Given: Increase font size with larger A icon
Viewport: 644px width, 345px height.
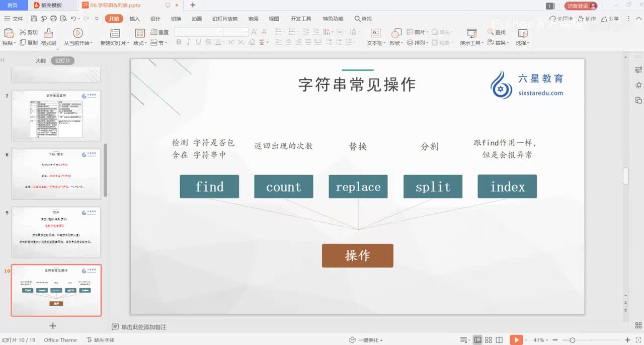Looking at the screenshot, I should tap(254, 32).
